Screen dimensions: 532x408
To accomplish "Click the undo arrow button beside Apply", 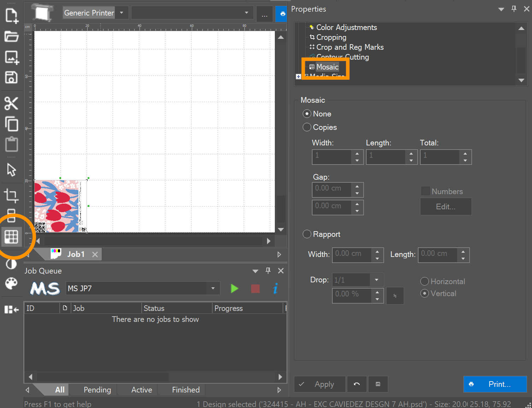I will tap(357, 384).
